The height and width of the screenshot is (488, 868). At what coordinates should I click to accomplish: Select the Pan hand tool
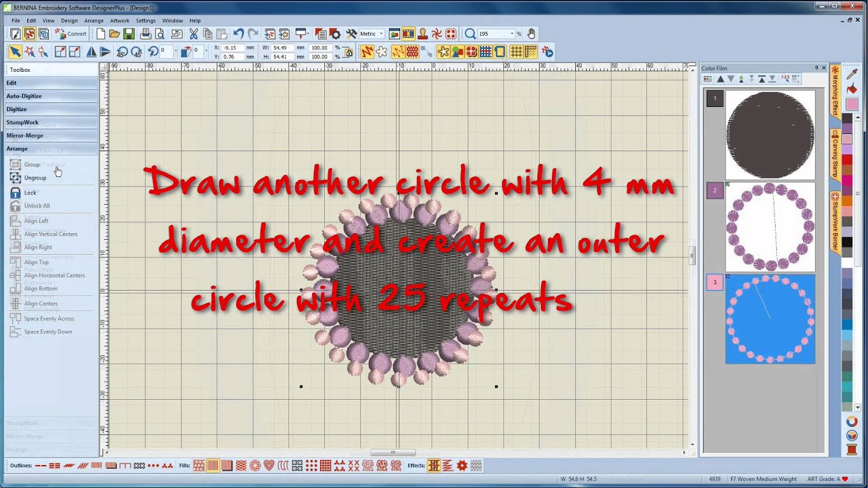(x=531, y=34)
